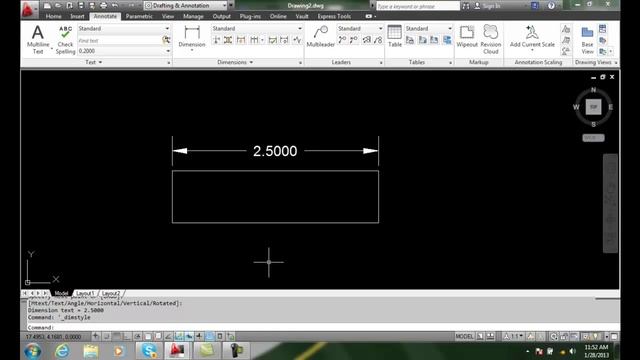The height and width of the screenshot is (360, 640).
Task: Click the Help question mark icon
Action: point(551,6)
